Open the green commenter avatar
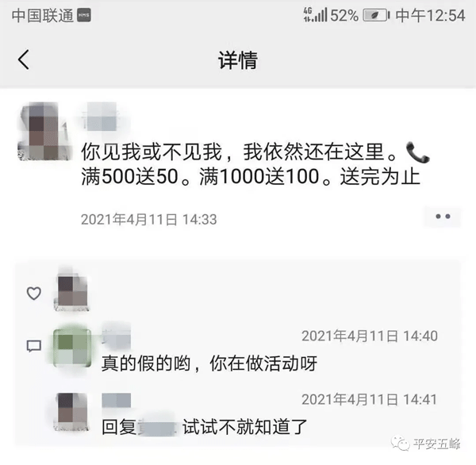Image resolution: width=476 pixels, height=465 pixels. point(72,348)
